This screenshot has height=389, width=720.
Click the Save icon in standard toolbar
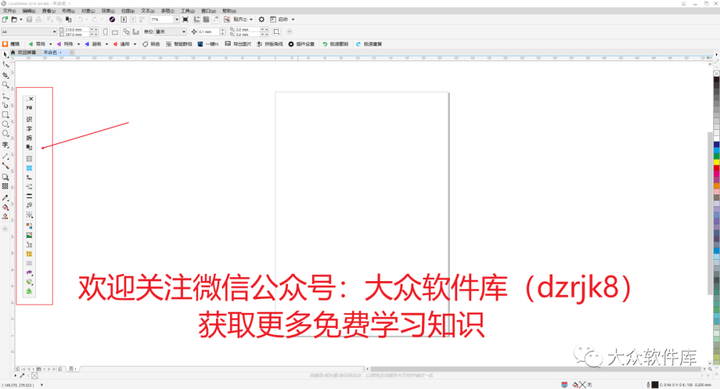point(29,19)
